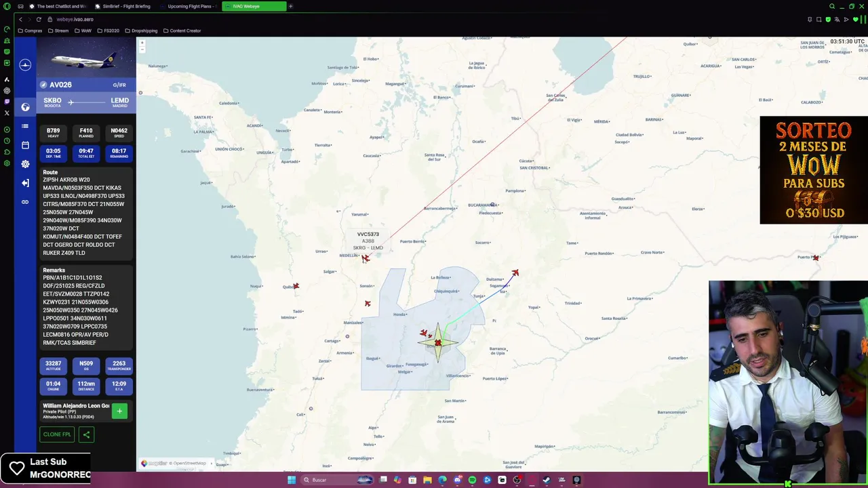
Task: Open the Stream bookmark folder
Action: (x=58, y=30)
